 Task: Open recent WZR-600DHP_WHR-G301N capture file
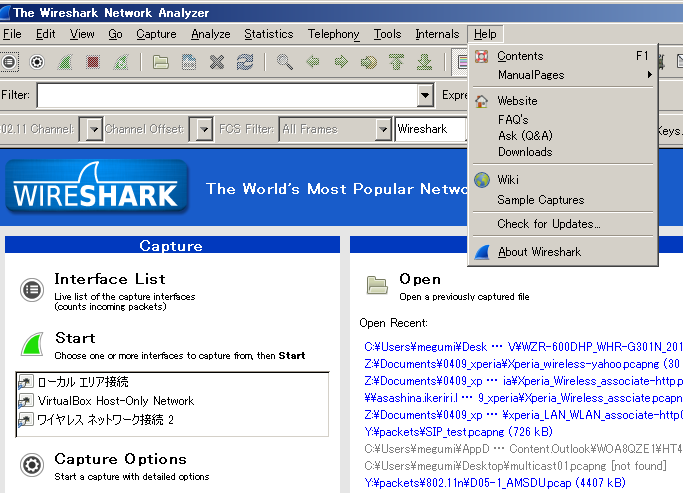tap(523, 347)
